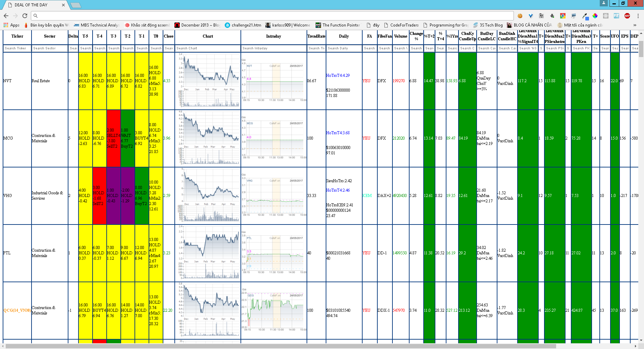
Task: Click the React developer tools extension icon
Action: [606, 16]
